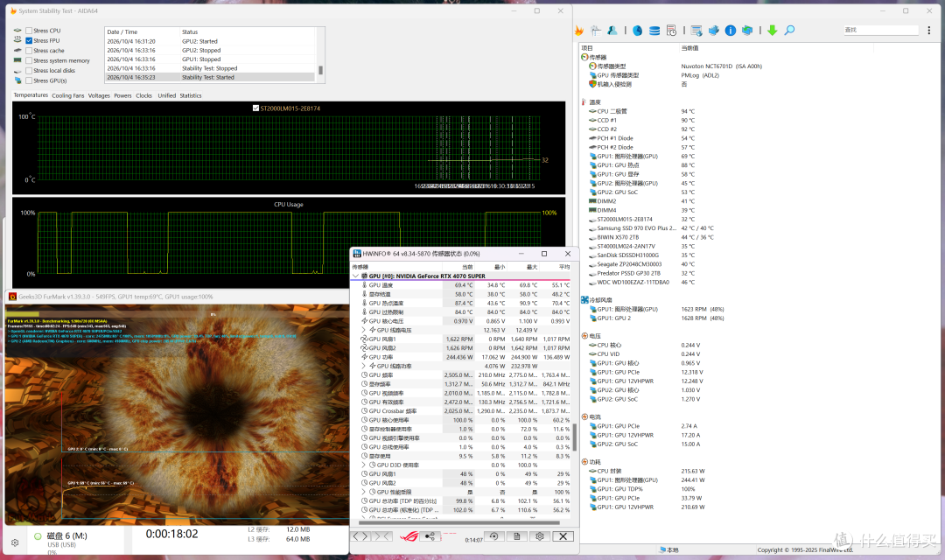The image size is (945, 560).
Task: Enable the Stress cache checkbox
Action: click(x=29, y=51)
